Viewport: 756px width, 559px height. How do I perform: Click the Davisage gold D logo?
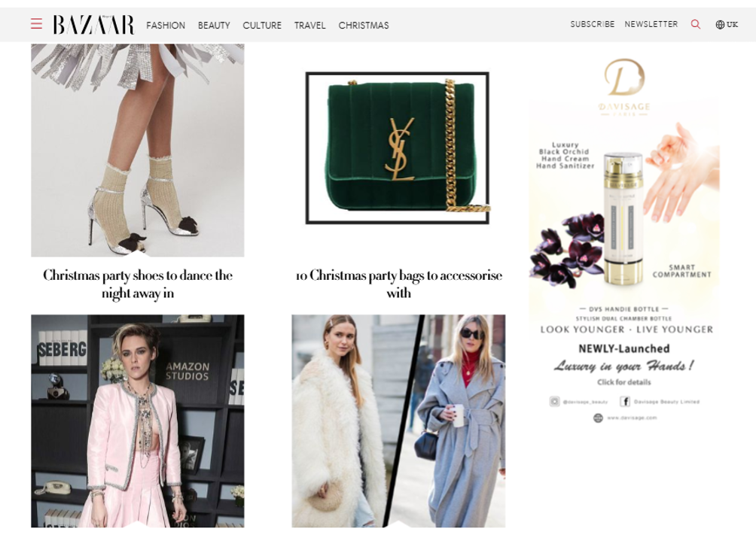click(625, 77)
